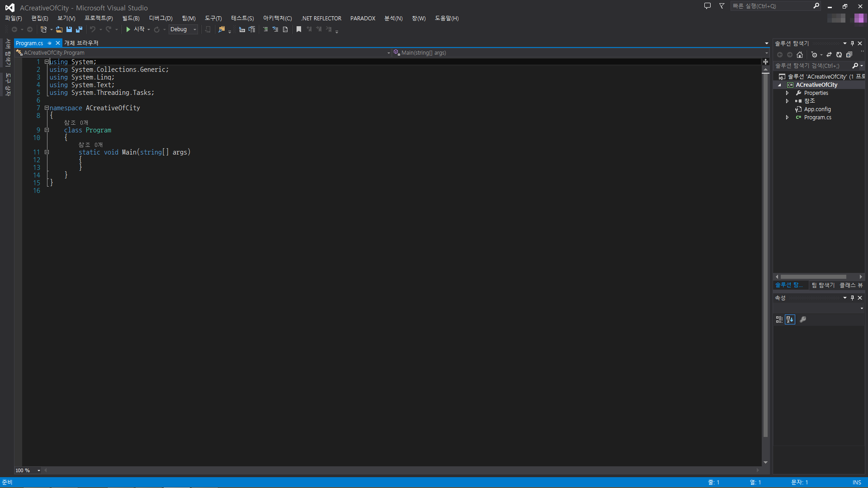Click the Solution Explorer horizontal scrollbar thumb
The height and width of the screenshot is (488, 868).
(x=813, y=277)
